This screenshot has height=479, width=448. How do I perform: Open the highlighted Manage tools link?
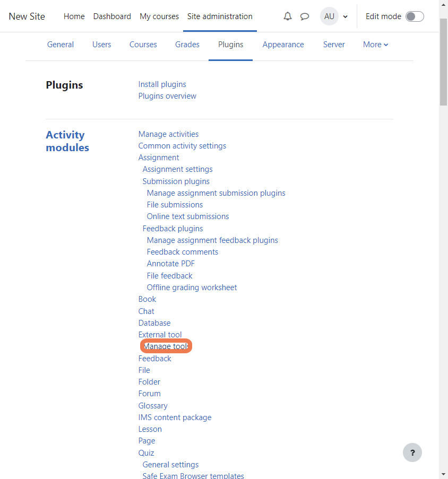tap(166, 346)
